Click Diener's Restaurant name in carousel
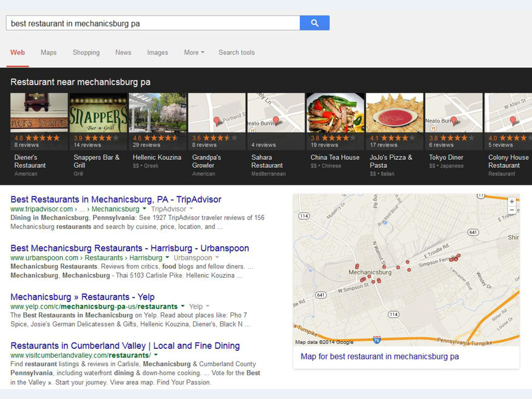The height and width of the screenshot is (399, 532). coord(30,162)
